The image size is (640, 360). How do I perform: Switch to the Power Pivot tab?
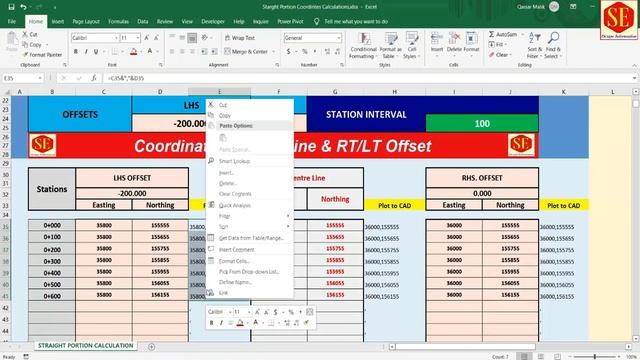pos(290,21)
